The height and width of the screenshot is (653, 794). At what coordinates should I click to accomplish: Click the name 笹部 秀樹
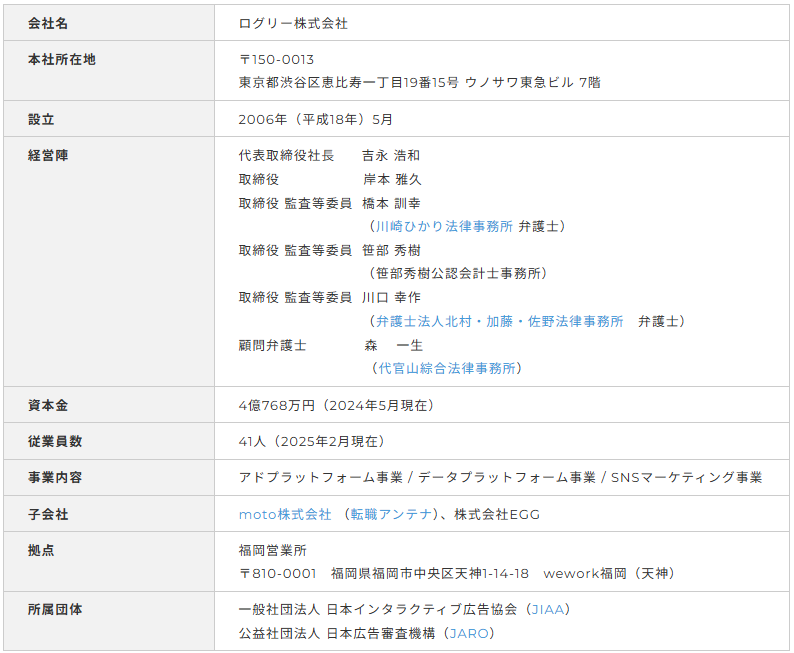point(391,251)
